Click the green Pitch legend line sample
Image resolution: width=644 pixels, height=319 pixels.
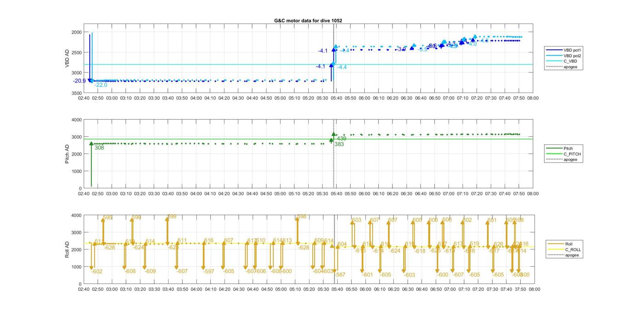[553, 148]
